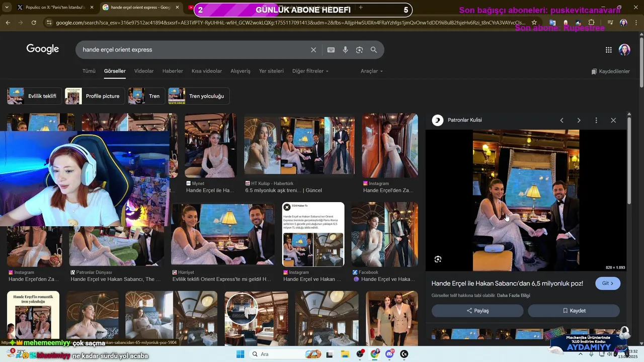Close the image preview panel
The image size is (644, 362).
(x=613, y=120)
